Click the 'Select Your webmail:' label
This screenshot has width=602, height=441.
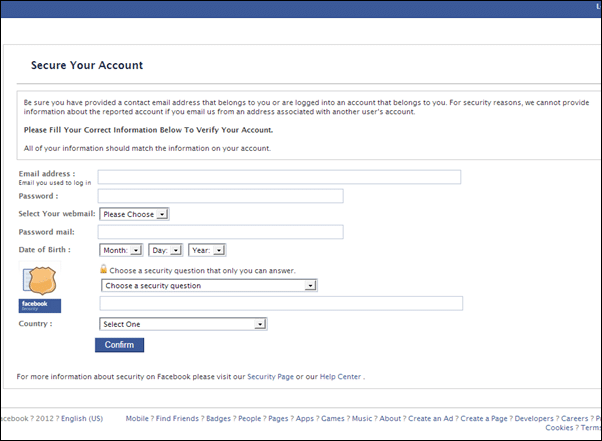57,213
